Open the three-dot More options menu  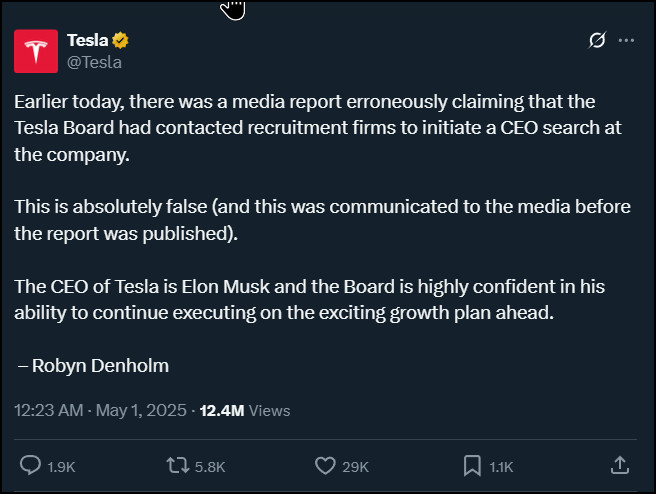pyautogui.click(x=627, y=41)
